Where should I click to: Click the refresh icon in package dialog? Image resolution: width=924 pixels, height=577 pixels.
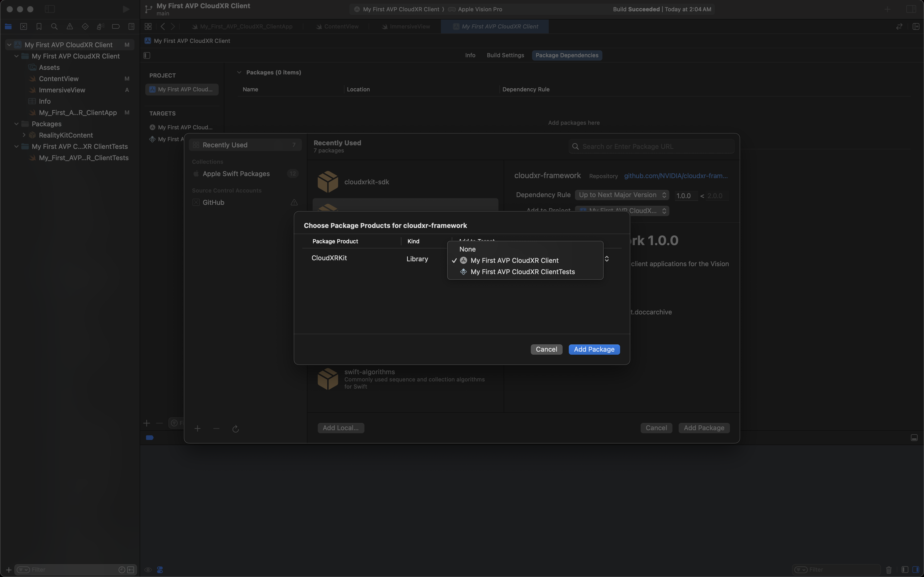coord(235,429)
